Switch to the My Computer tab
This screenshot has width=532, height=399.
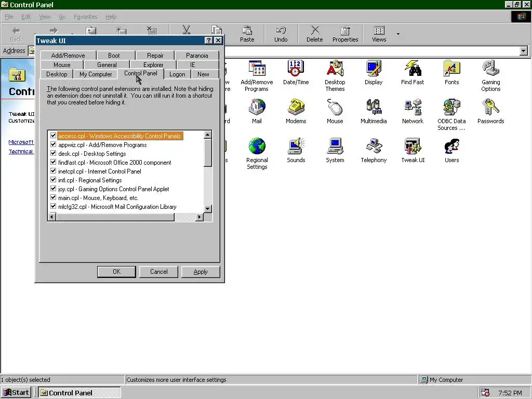(96, 74)
